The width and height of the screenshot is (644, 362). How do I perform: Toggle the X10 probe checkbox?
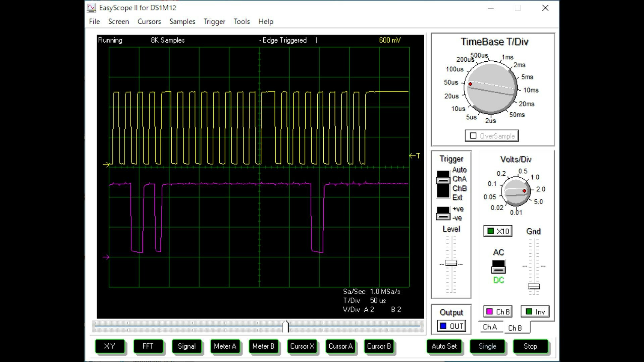tap(491, 231)
